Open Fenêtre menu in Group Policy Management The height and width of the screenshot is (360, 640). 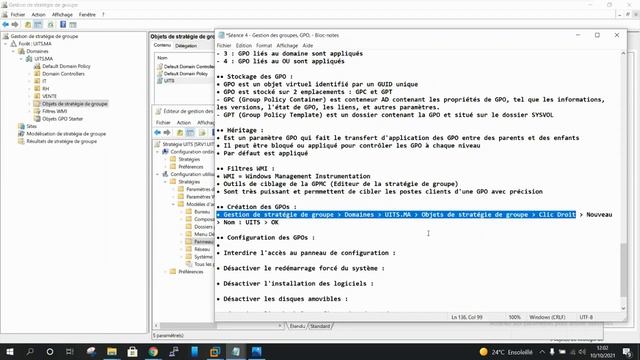(87, 14)
